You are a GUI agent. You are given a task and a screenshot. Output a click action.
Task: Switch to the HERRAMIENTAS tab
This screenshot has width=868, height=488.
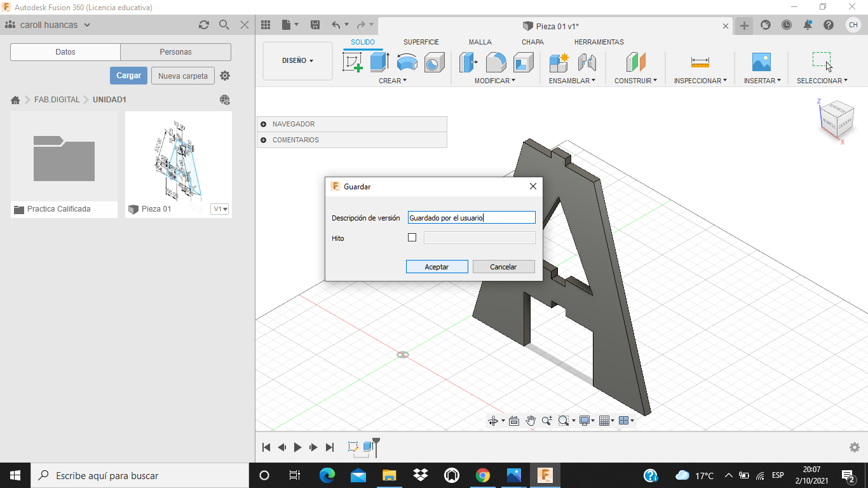(599, 42)
